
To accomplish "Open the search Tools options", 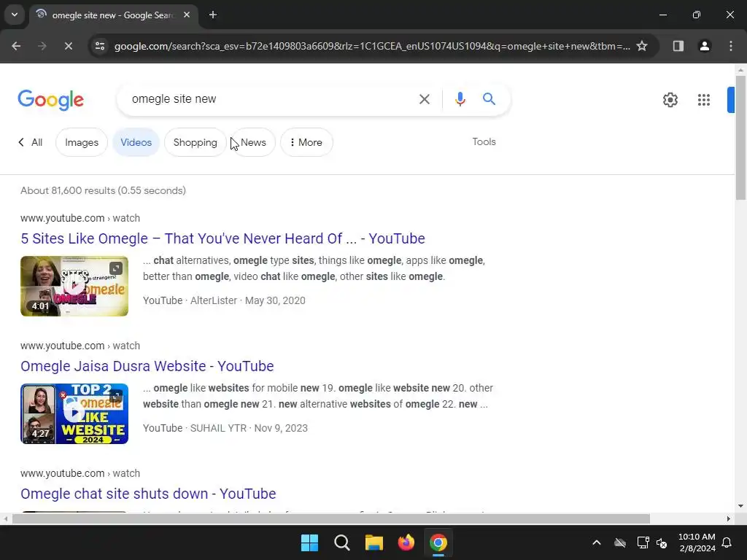I will coord(484,142).
